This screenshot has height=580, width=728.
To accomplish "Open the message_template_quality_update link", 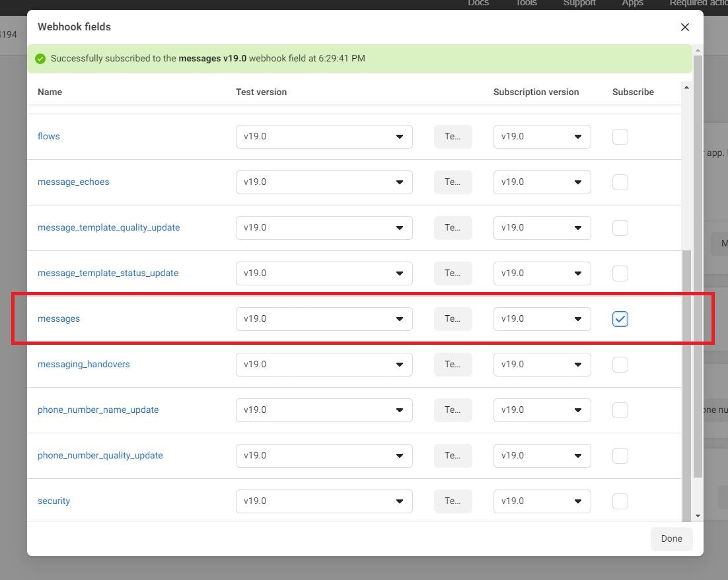I will coord(108,227).
